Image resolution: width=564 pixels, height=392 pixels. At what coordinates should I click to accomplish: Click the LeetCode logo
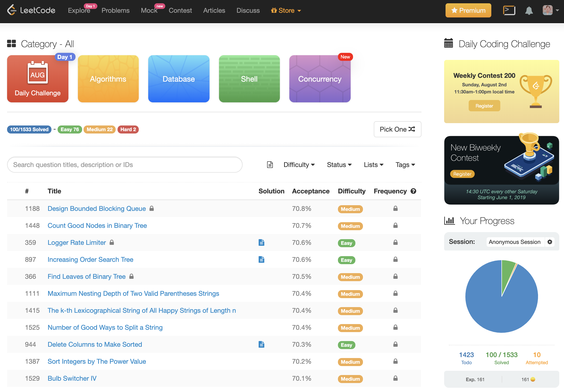click(31, 10)
